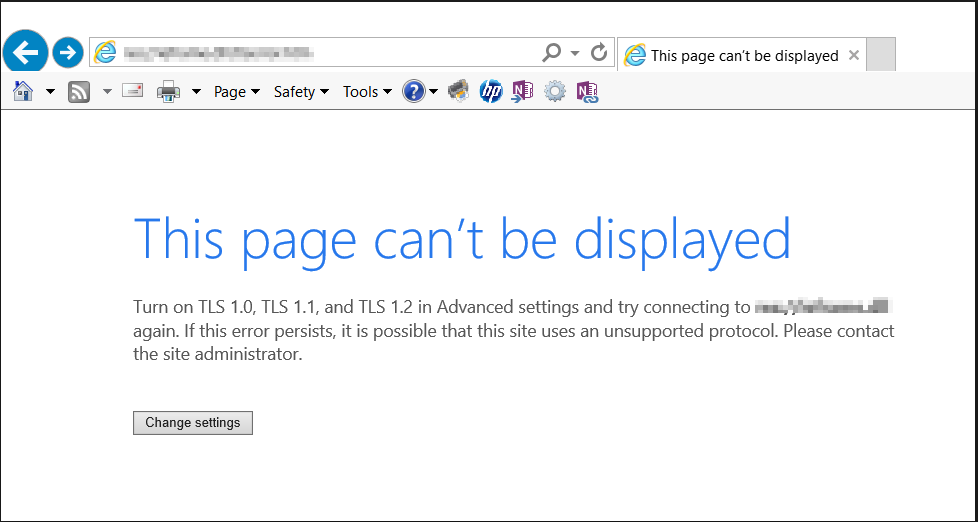Click the OneNote Linked Notes icon
The width and height of the screenshot is (978, 522).
(587, 92)
